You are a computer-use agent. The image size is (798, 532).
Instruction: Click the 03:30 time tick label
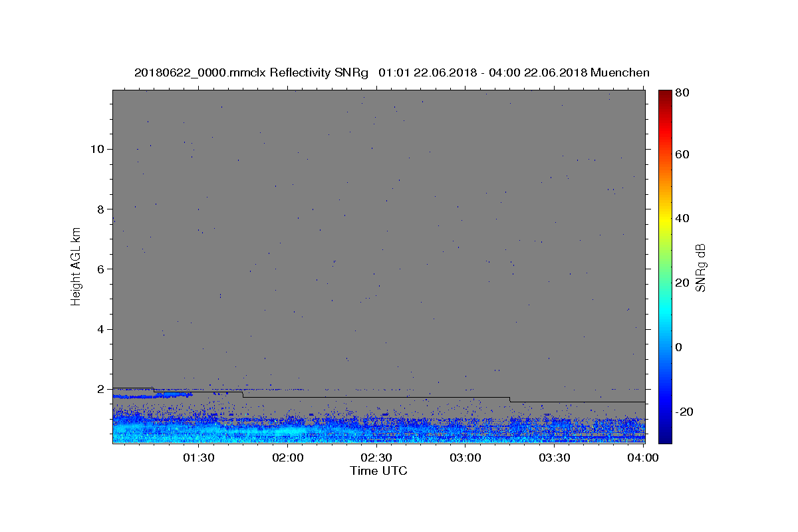tap(554, 458)
